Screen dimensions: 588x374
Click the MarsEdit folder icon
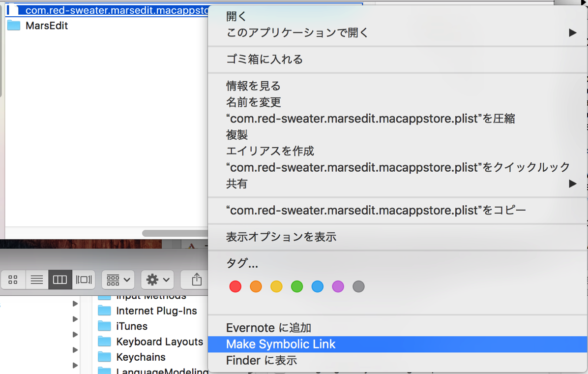tap(14, 26)
